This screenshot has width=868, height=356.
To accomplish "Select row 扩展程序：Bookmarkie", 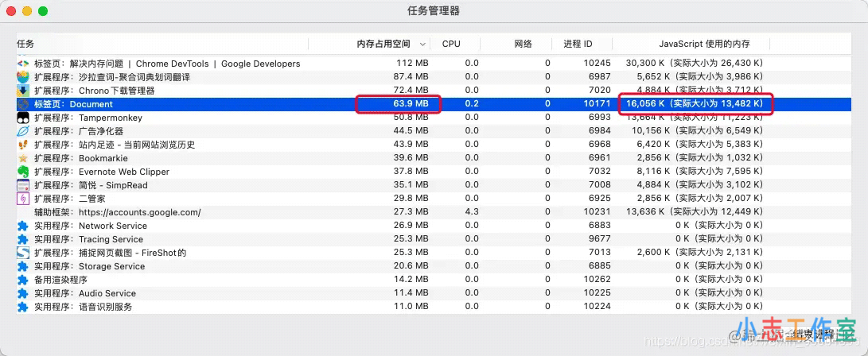I will (x=434, y=158).
